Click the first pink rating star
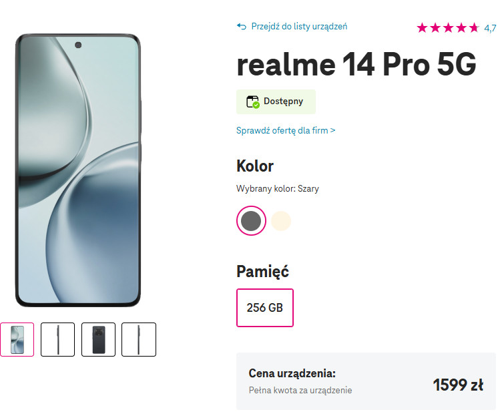This screenshot has height=420, width=504. point(422,28)
